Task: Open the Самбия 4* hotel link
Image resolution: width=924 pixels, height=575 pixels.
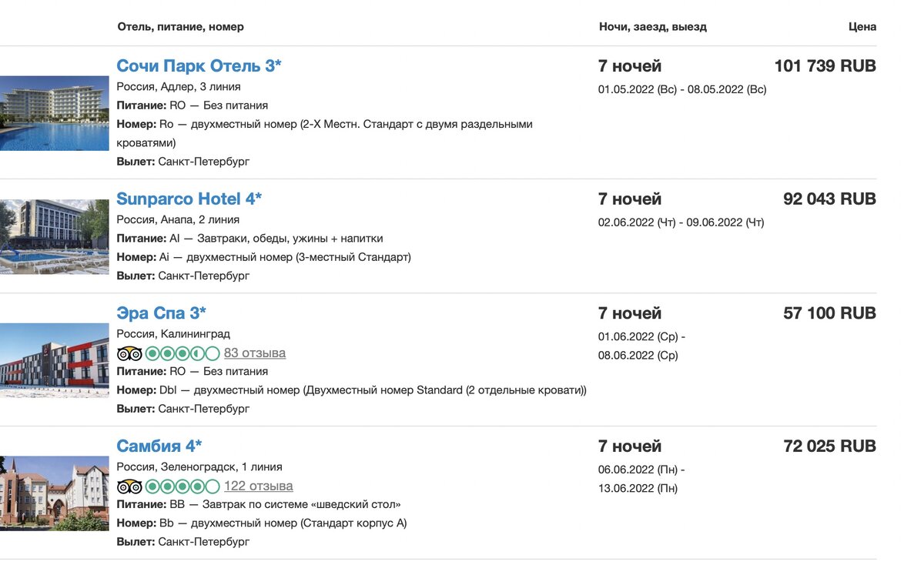Action: [x=159, y=446]
